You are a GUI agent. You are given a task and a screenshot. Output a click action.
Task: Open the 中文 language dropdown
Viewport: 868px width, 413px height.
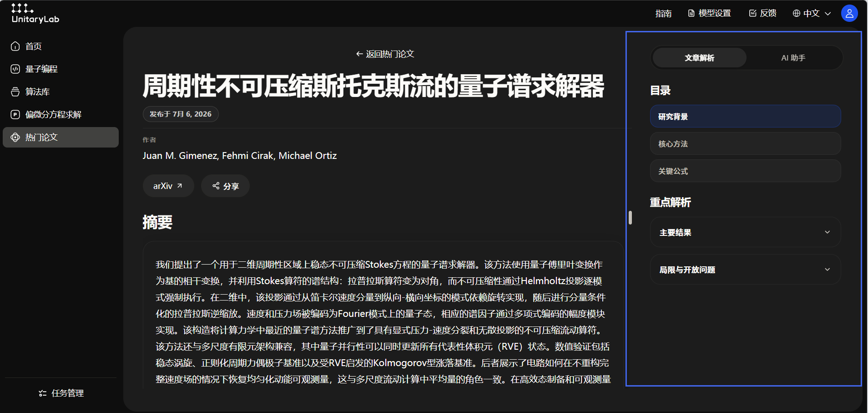pos(812,13)
